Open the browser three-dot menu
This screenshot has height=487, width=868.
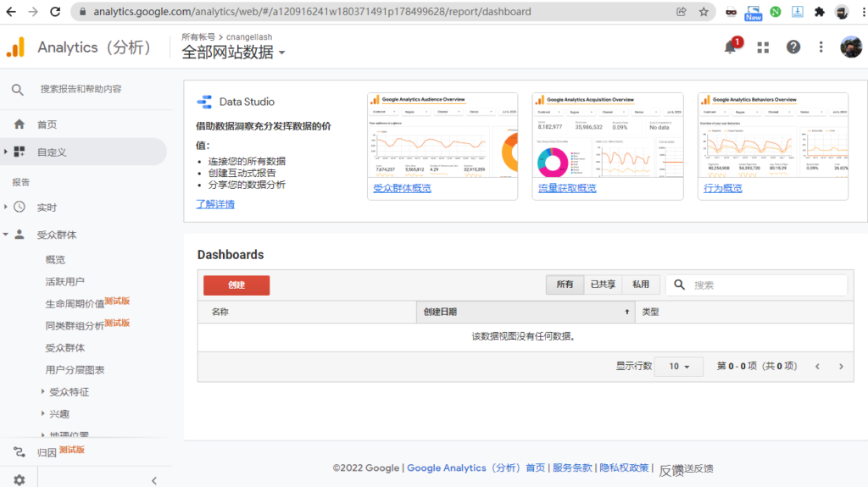pyautogui.click(x=864, y=12)
